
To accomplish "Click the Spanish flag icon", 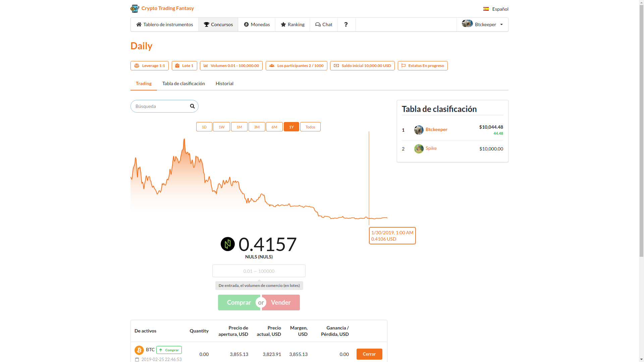I will click(486, 9).
